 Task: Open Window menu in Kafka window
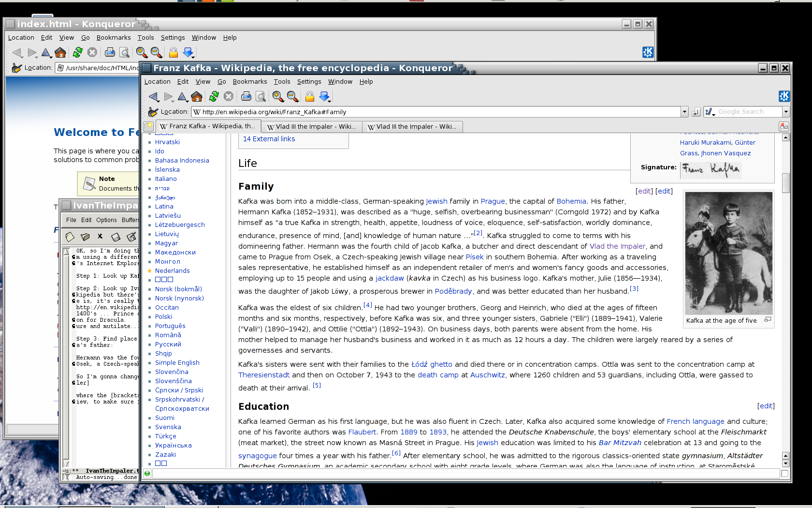[340, 82]
